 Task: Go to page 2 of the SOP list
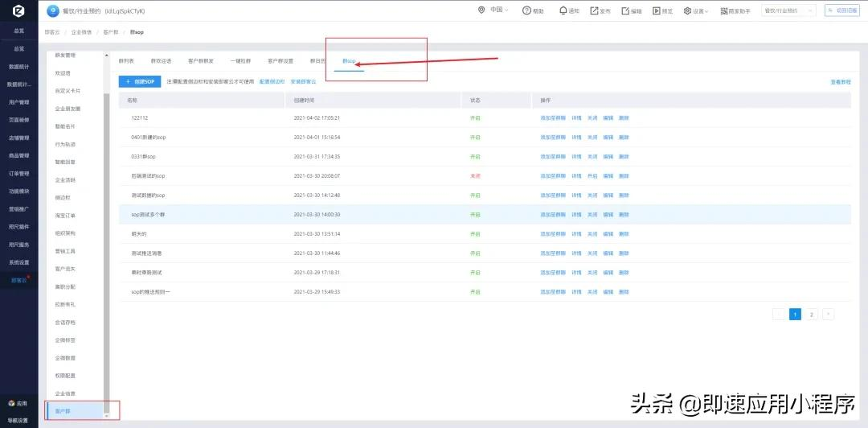812,315
